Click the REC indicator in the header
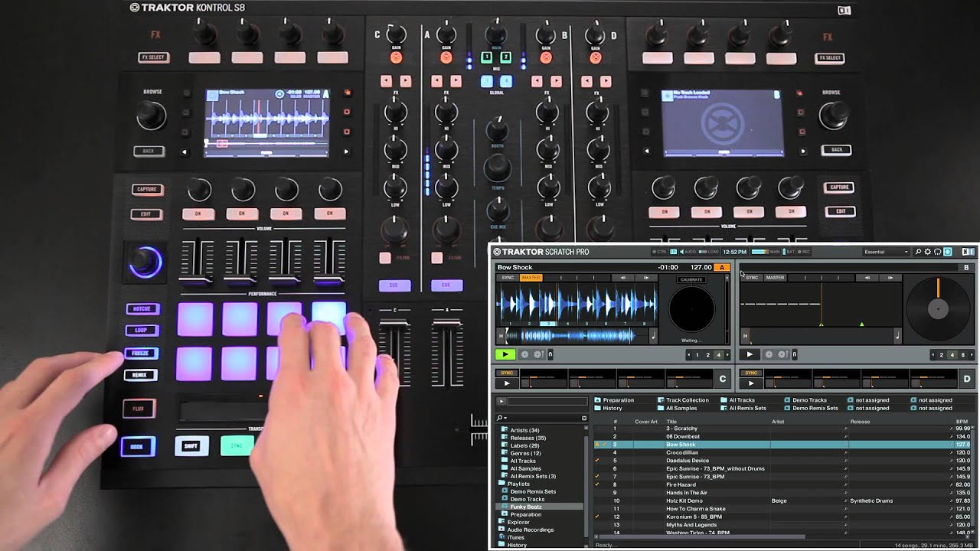The image size is (980, 551). click(x=804, y=252)
